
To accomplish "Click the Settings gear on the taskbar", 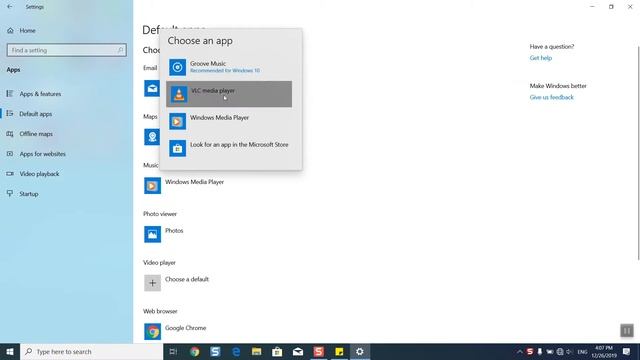I will tap(360, 351).
